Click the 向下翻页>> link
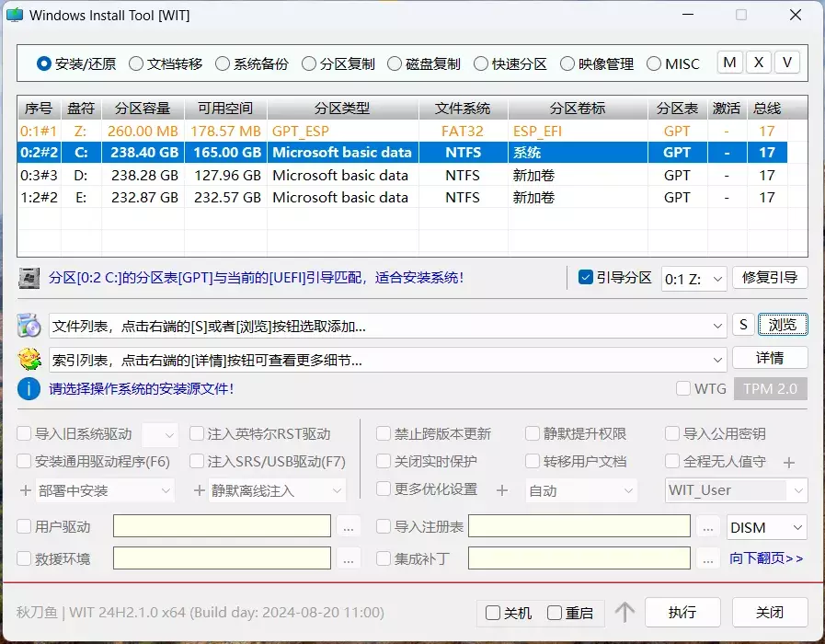This screenshot has height=644, width=825. coord(767,558)
